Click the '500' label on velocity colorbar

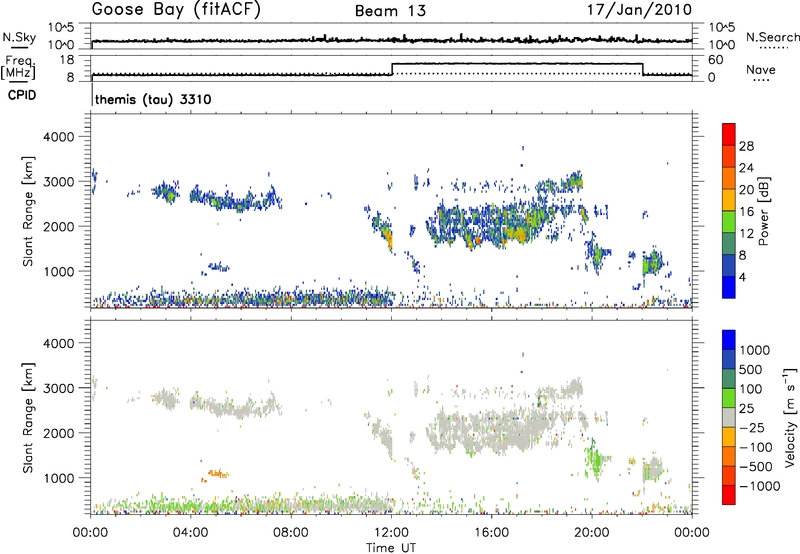tap(750, 370)
